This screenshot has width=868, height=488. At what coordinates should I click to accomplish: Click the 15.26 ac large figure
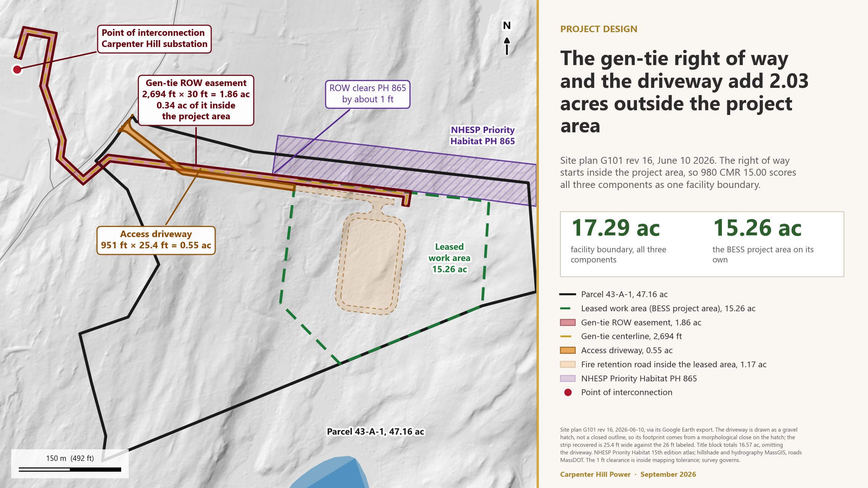click(x=757, y=228)
